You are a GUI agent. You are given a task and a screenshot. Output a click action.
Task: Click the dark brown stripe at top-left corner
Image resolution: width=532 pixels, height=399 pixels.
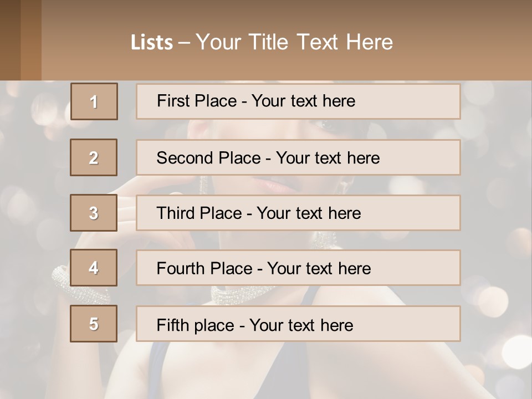pos(10,40)
